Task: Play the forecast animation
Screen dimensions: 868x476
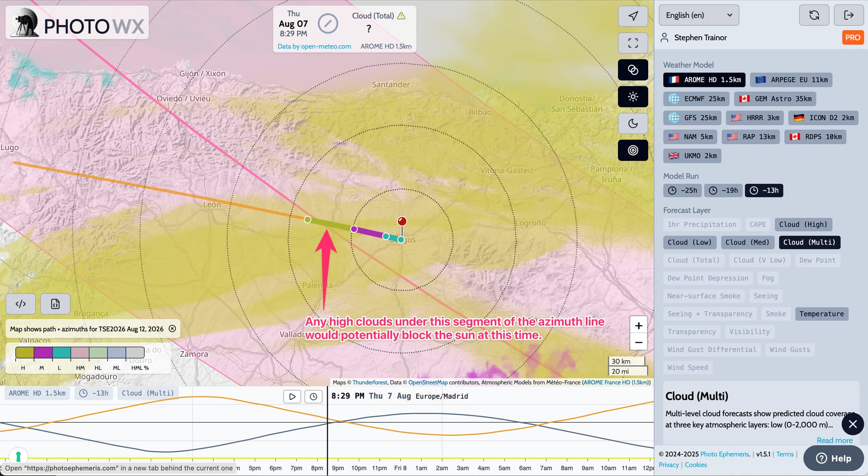Action: point(292,397)
